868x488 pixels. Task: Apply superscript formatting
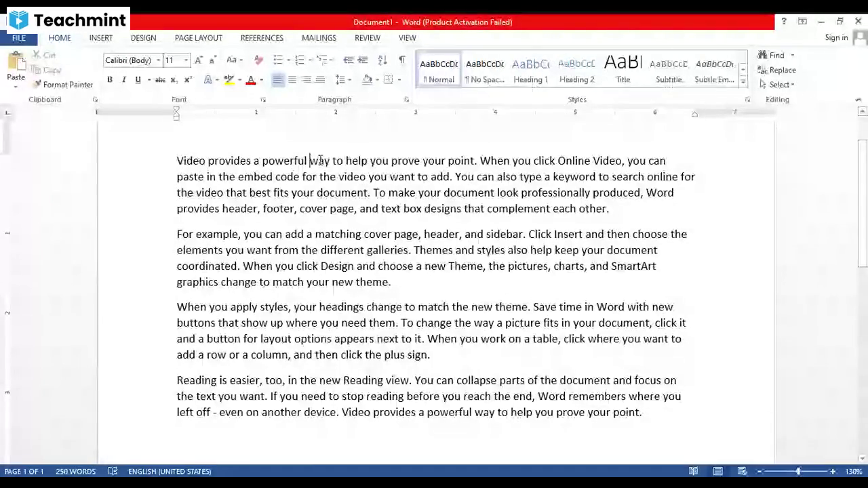188,80
